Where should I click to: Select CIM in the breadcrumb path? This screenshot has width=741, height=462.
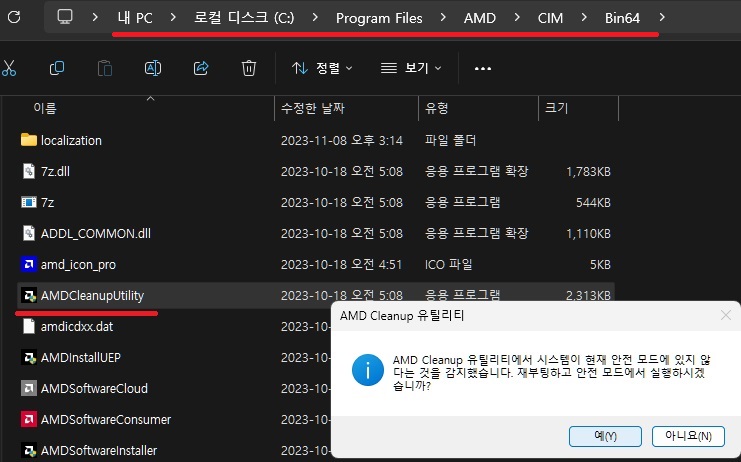pos(550,18)
